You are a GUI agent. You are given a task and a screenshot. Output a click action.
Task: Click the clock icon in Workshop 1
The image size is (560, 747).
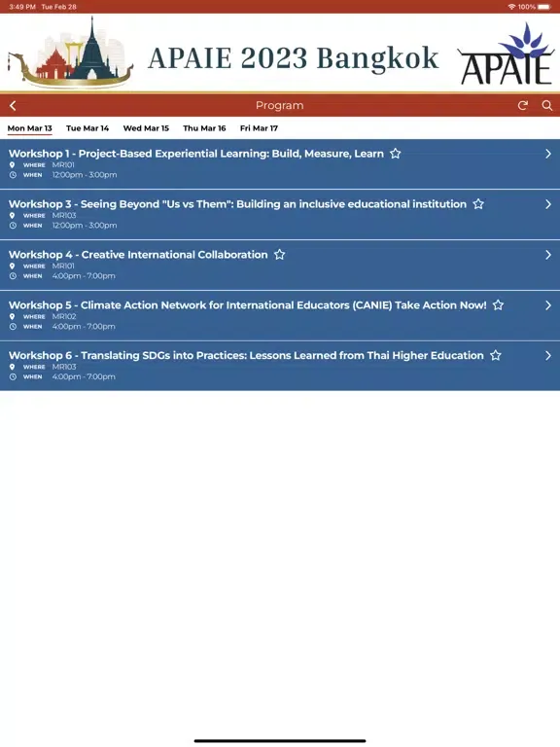[13, 175]
